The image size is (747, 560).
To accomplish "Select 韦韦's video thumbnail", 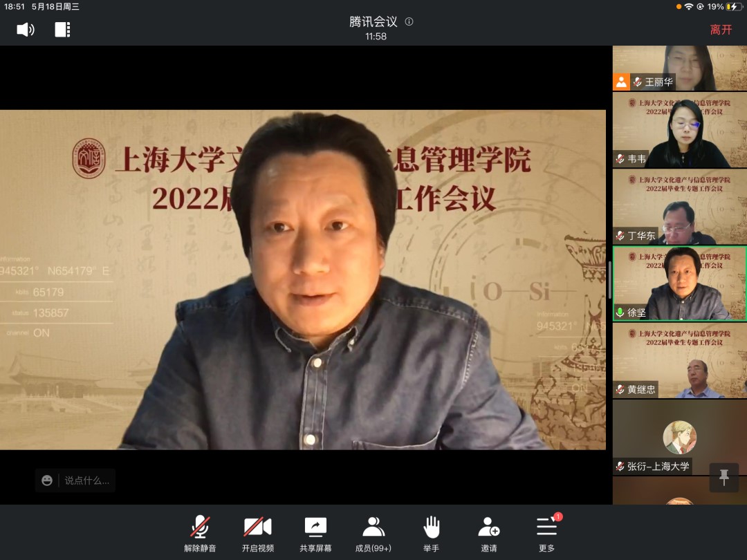I will coord(679,130).
